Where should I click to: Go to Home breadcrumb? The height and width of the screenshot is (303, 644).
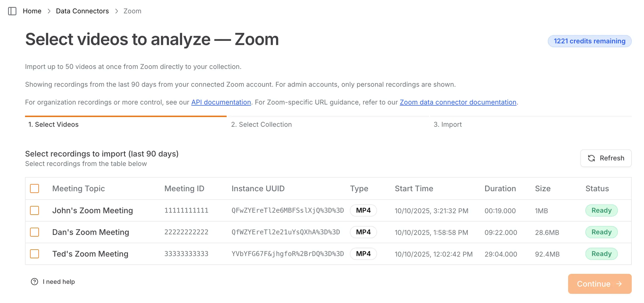click(x=32, y=11)
